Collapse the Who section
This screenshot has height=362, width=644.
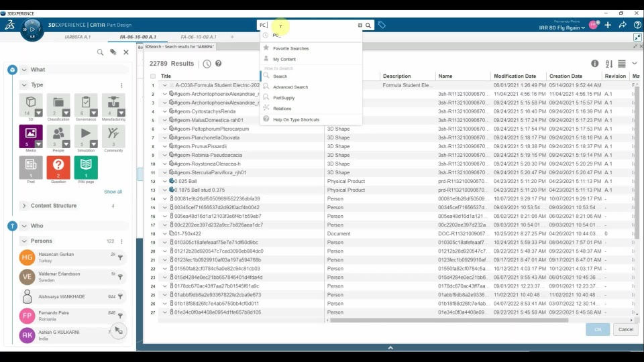[24, 226]
